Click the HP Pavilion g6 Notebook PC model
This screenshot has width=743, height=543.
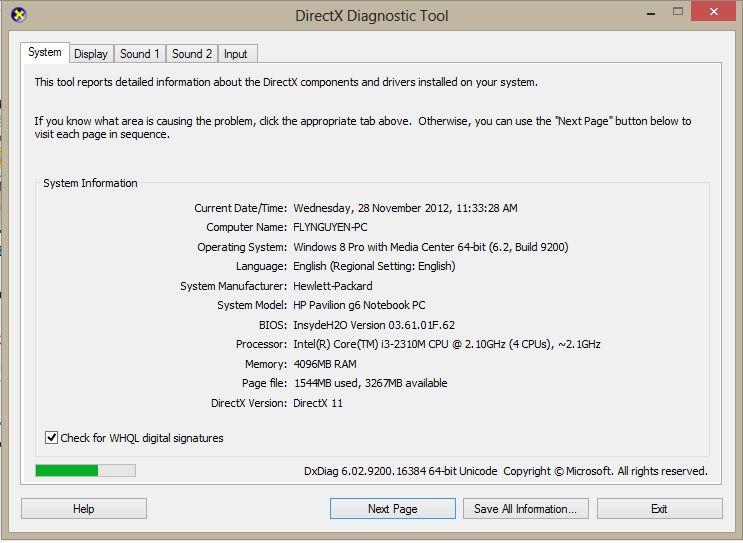(359, 305)
